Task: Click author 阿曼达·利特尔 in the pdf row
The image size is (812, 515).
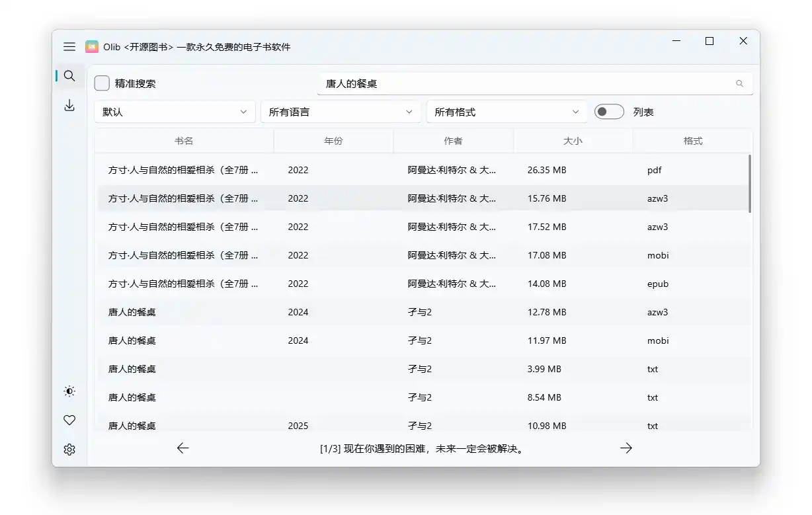Action: click(452, 170)
